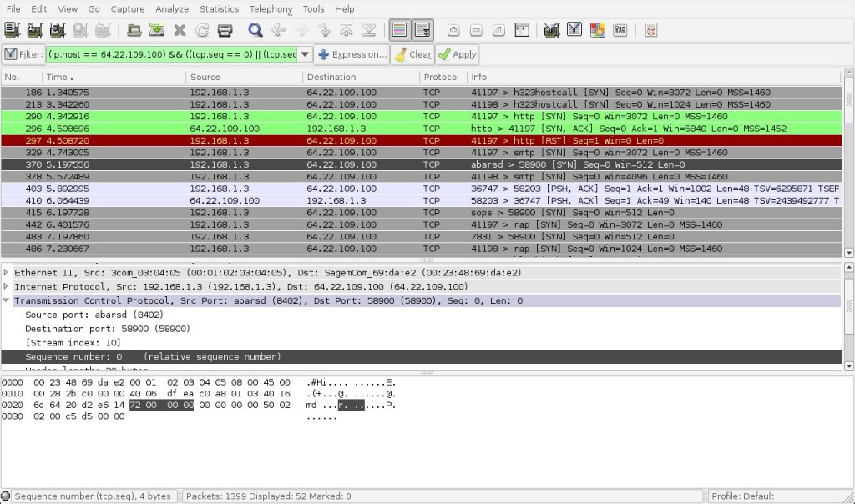Click the Filter label button

pos(23,54)
